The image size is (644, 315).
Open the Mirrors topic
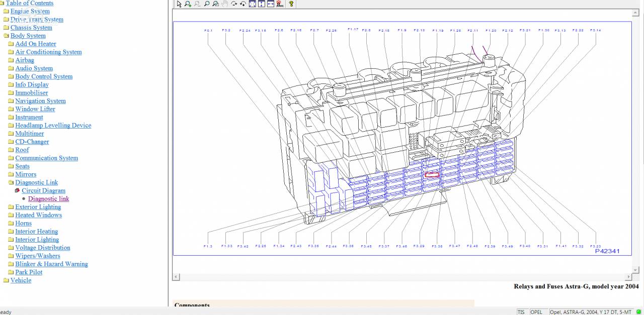pyautogui.click(x=26, y=174)
